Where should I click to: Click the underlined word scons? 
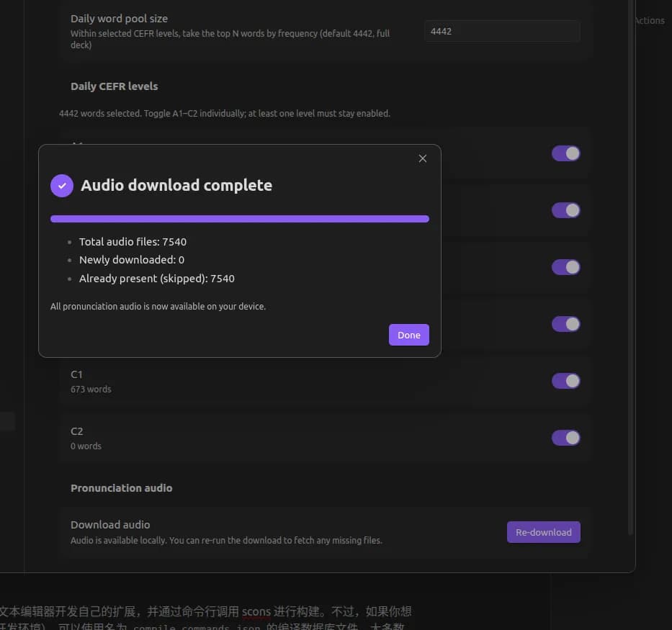(x=256, y=611)
